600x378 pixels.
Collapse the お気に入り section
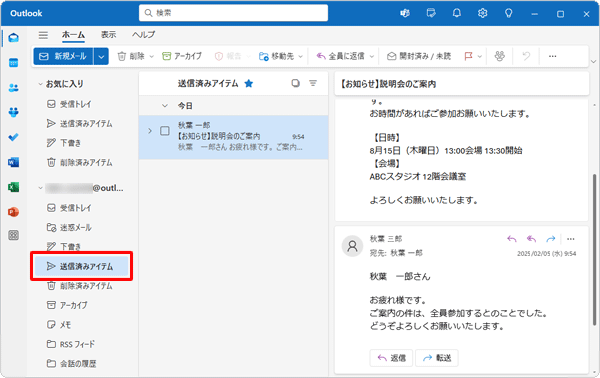pyautogui.click(x=40, y=84)
